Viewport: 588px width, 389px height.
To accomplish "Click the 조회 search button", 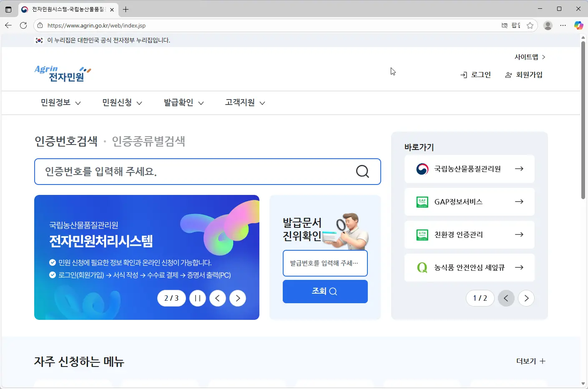I will point(325,291).
